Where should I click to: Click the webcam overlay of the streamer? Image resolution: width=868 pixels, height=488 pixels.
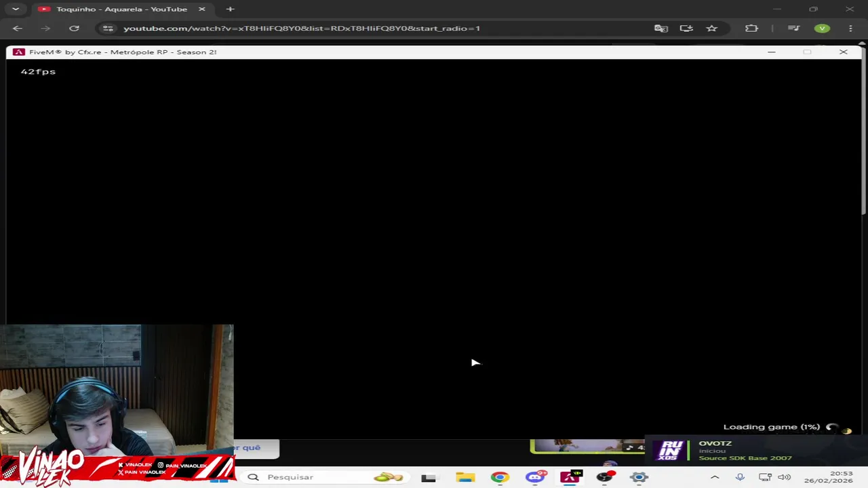coord(117,390)
